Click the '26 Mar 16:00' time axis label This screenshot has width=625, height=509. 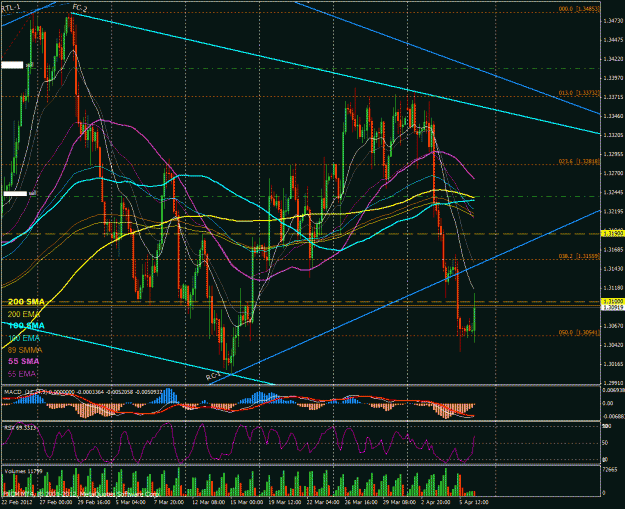click(x=362, y=502)
